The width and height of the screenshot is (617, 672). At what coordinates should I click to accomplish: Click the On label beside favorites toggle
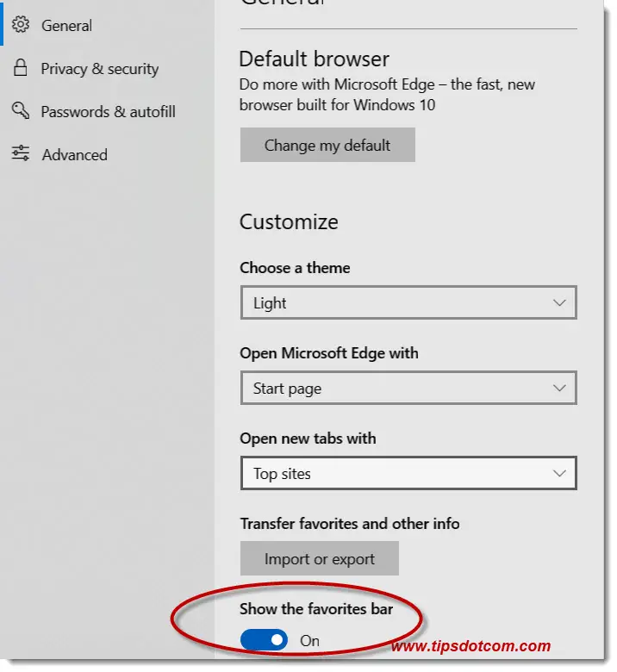[x=309, y=641]
